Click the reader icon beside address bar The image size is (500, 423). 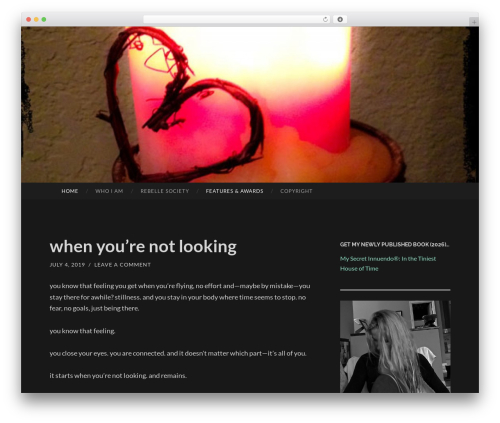[x=340, y=20]
